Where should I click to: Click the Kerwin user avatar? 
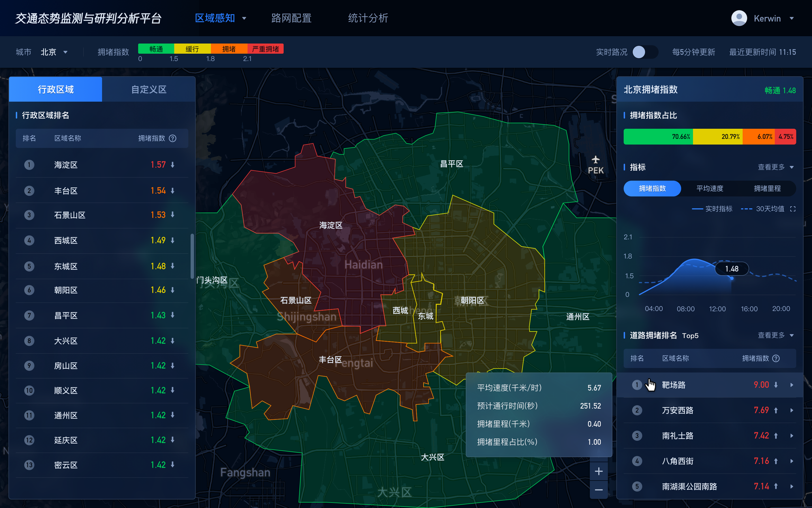coord(739,18)
